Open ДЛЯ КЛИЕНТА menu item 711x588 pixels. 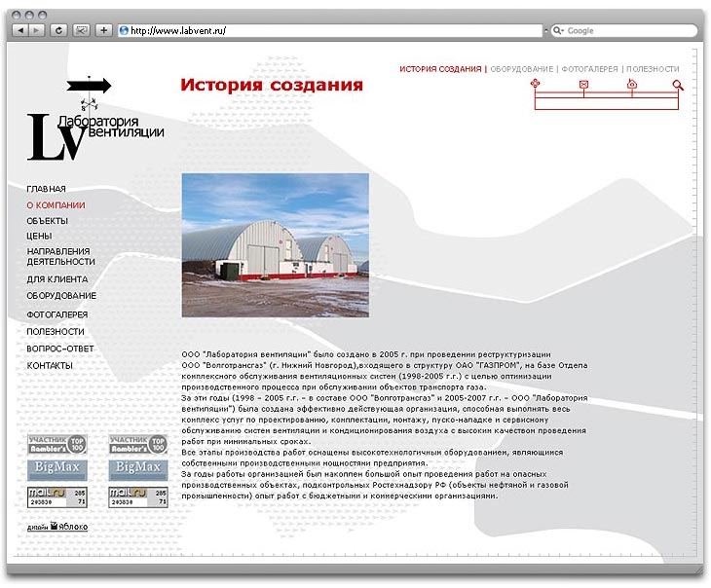(57, 279)
